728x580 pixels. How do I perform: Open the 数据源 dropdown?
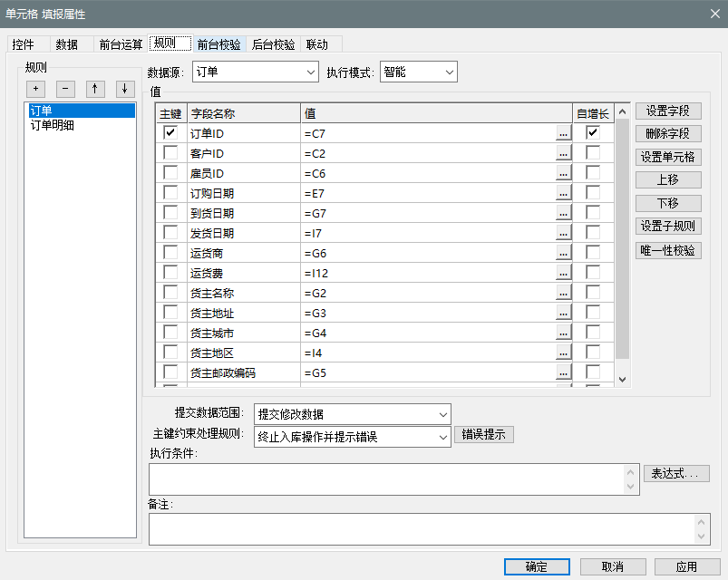click(x=255, y=72)
